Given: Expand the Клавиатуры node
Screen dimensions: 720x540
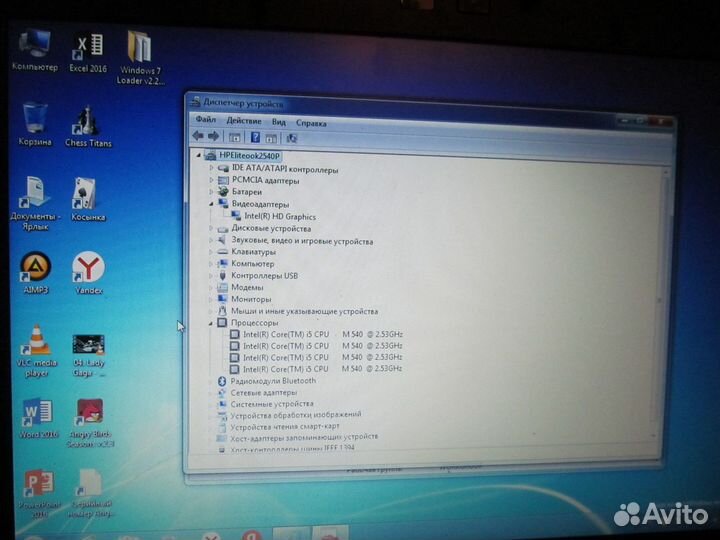Looking at the screenshot, I should pyautogui.click(x=211, y=252).
